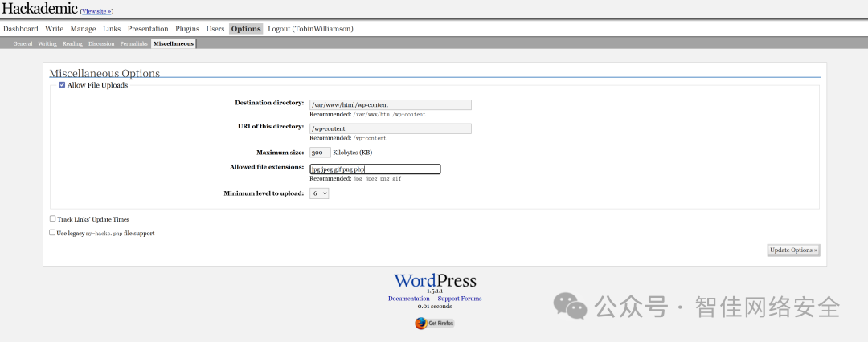The image size is (868, 342).
Task: Click the Maximum size field
Action: (x=320, y=153)
